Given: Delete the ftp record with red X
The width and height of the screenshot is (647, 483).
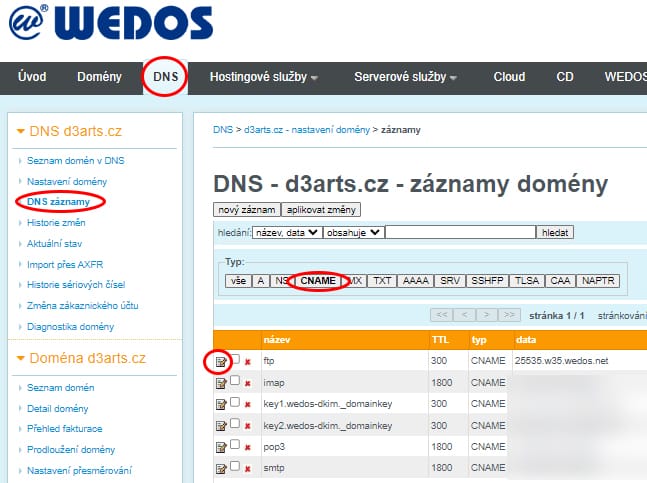Looking at the screenshot, I should coord(248,362).
